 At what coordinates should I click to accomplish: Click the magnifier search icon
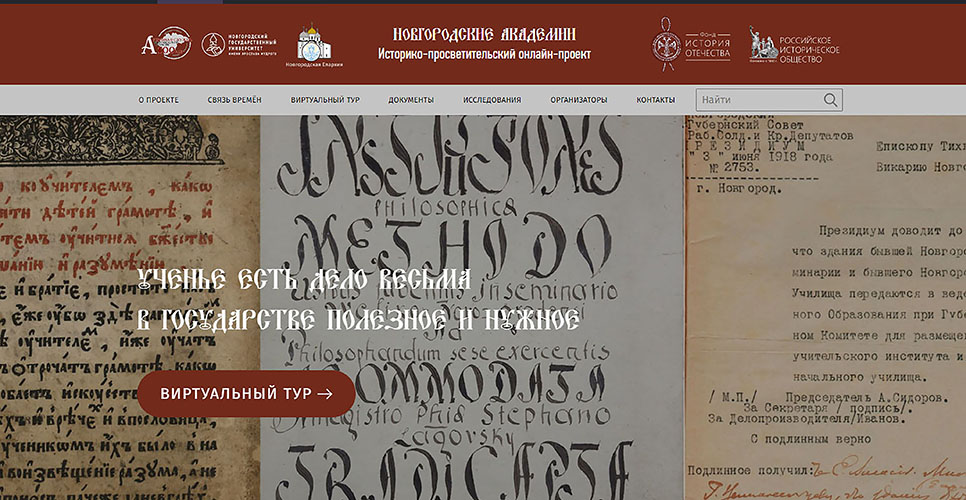[830, 100]
